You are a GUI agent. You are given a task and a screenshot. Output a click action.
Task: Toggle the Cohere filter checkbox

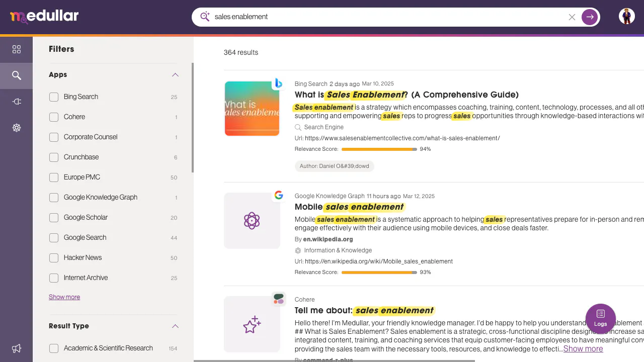pyautogui.click(x=54, y=117)
